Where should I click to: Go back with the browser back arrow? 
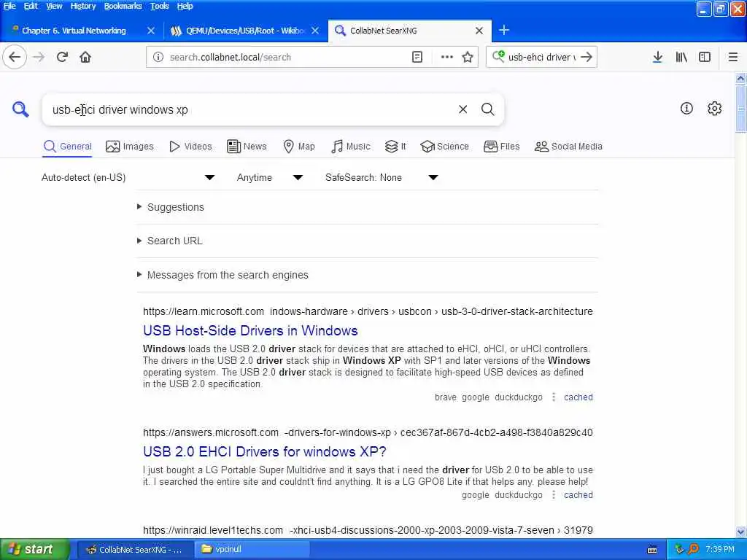(15, 57)
